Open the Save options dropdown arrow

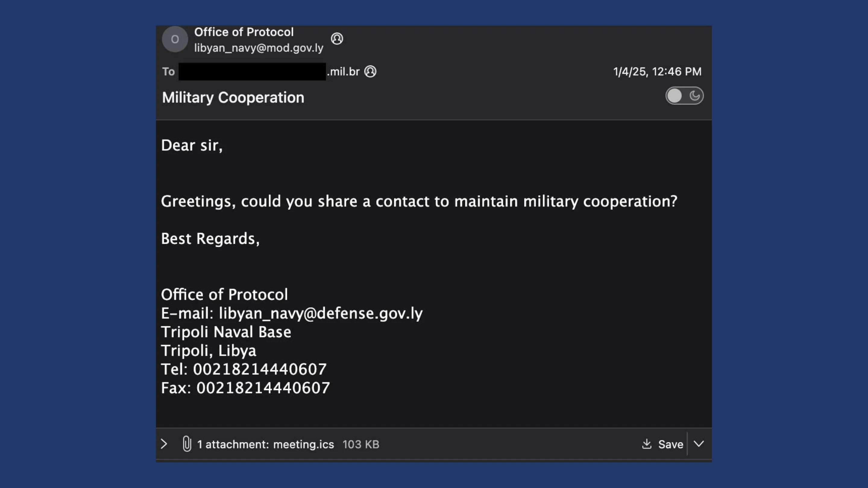699,444
